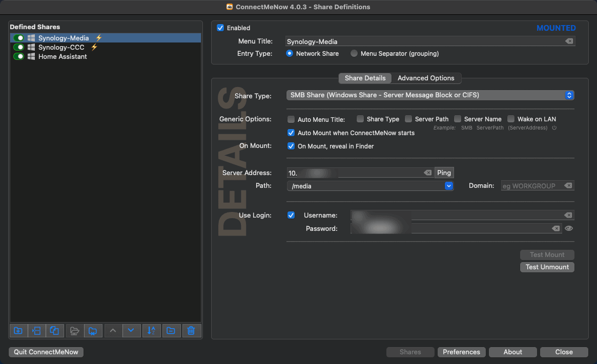Click the MOUNTED status label
The height and width of the screenshot is (364, 597).
coord(556,28)
